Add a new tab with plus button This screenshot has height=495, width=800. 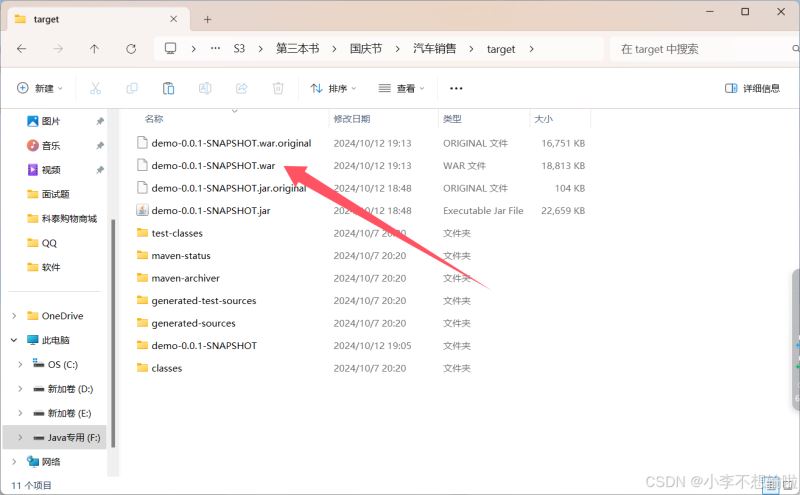point(208,19)
